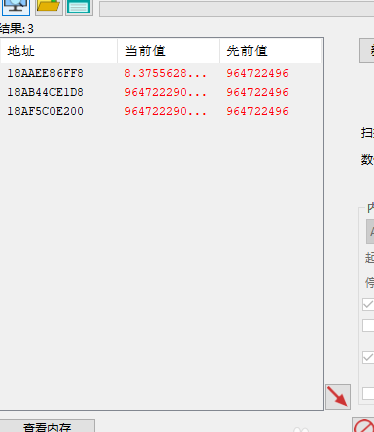Click the 查看内存 button
The height and width of the screenshot is (432, 374).
tap(47, 427)
